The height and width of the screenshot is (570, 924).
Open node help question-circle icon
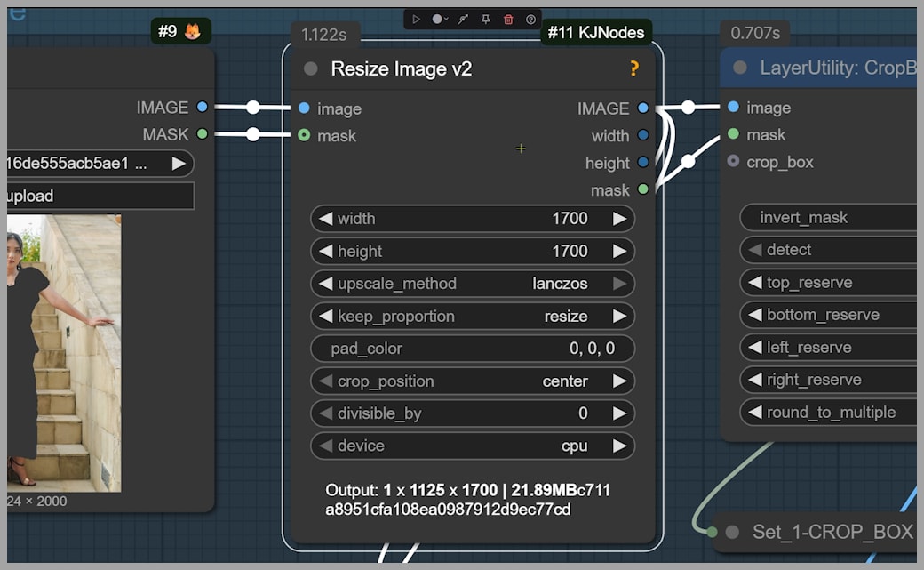click(x=531, y=19)
